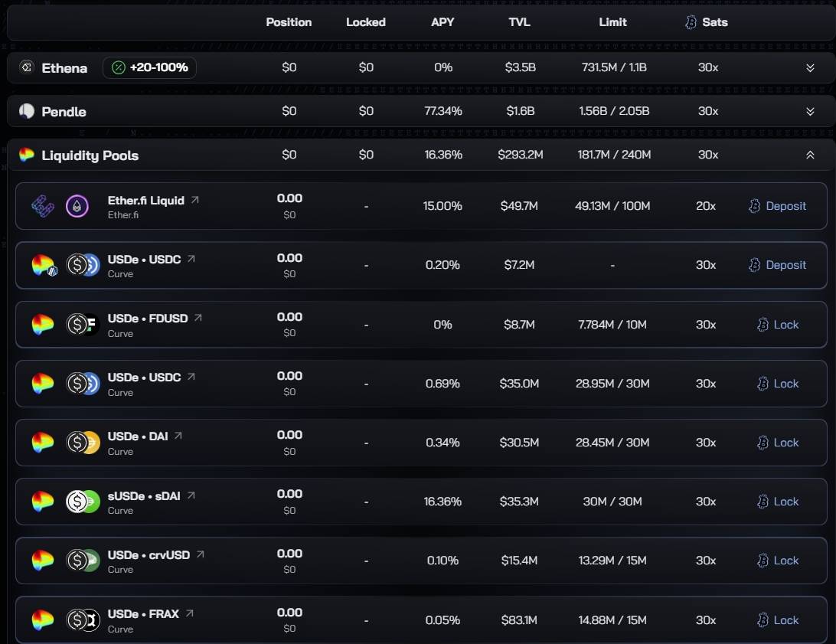The height and width of the screenshot is (644, 836).
Task: Open external link arrow next to sUSDe • sDAI
Action: pyautogui.click(x=191, y=495)
